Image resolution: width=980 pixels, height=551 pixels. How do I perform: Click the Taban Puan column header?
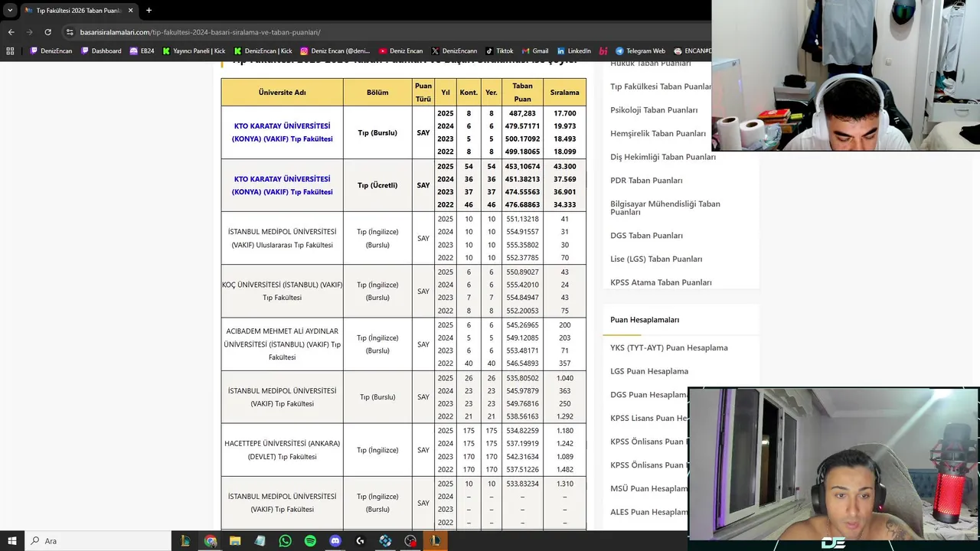tap(522, 92)
